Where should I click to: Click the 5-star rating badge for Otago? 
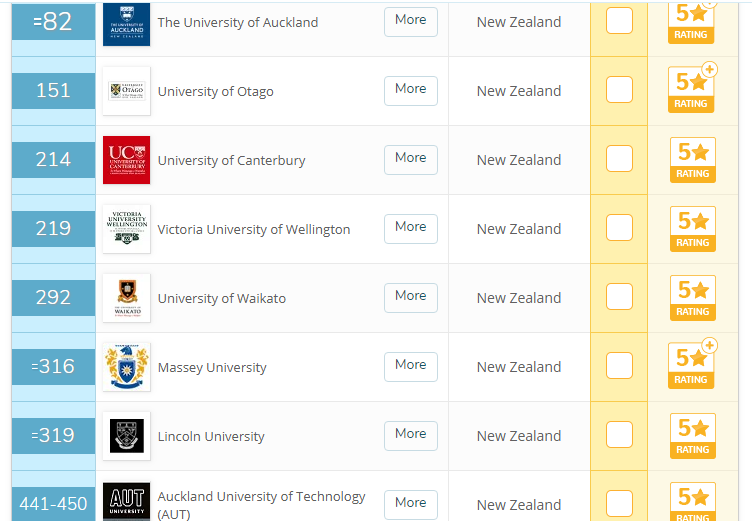point(691,90)
